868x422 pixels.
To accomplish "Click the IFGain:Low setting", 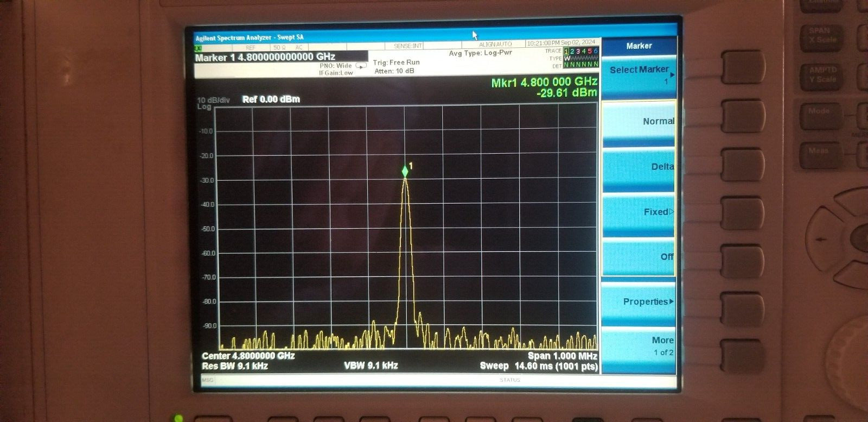I will (x=336, y=73).
